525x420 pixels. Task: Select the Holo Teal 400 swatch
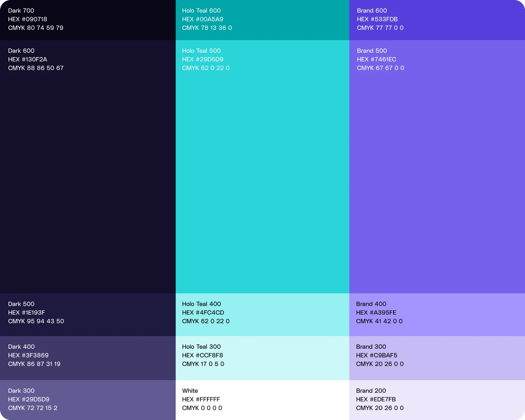[x=262, y=314]
